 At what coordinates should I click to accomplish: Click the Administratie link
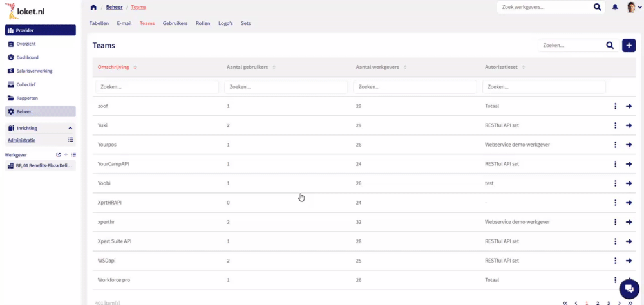point(21,140)
